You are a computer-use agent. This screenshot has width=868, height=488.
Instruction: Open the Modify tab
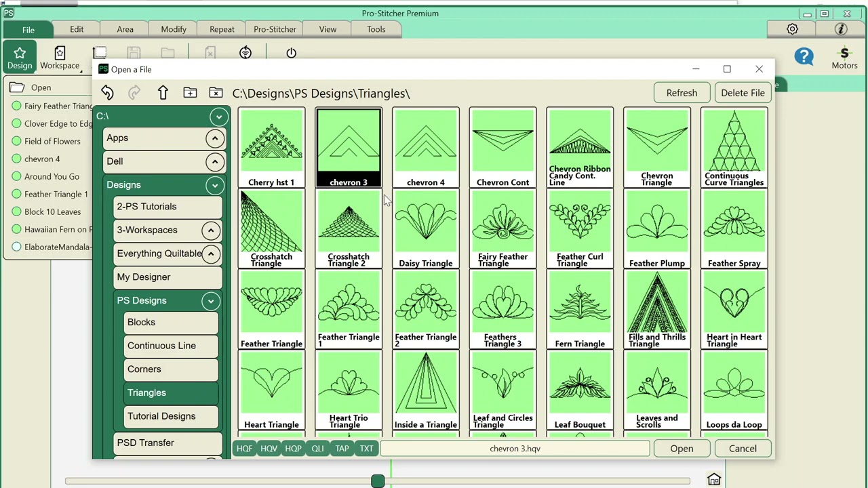click(x=174, y=29)
